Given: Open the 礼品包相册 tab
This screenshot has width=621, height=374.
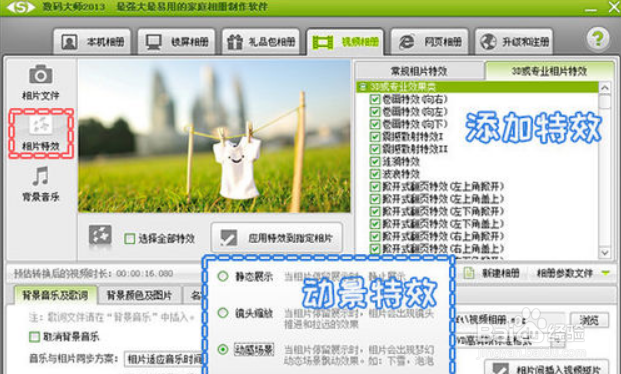Looking at the screenshot, I should pyautogui.click(x=261, y=41).
